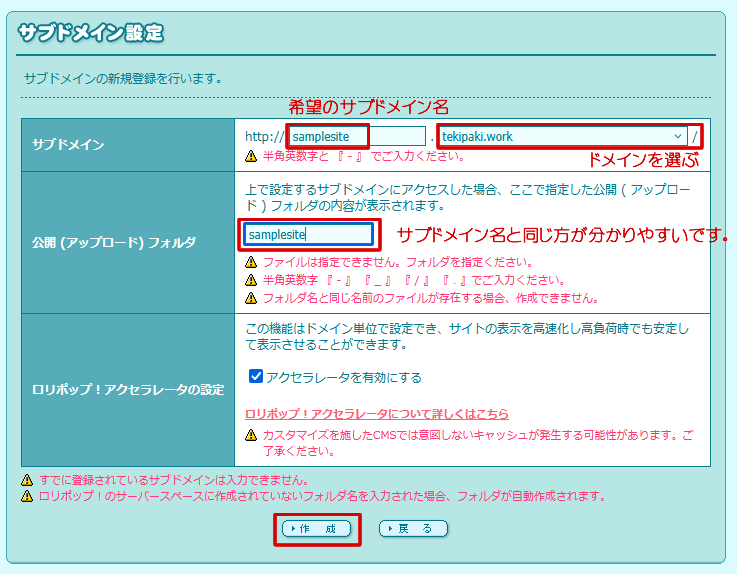Viewport: 737px width, 574px height.
Task: Click warning icon beside folder auto-creation note
Action: (26, 496)
